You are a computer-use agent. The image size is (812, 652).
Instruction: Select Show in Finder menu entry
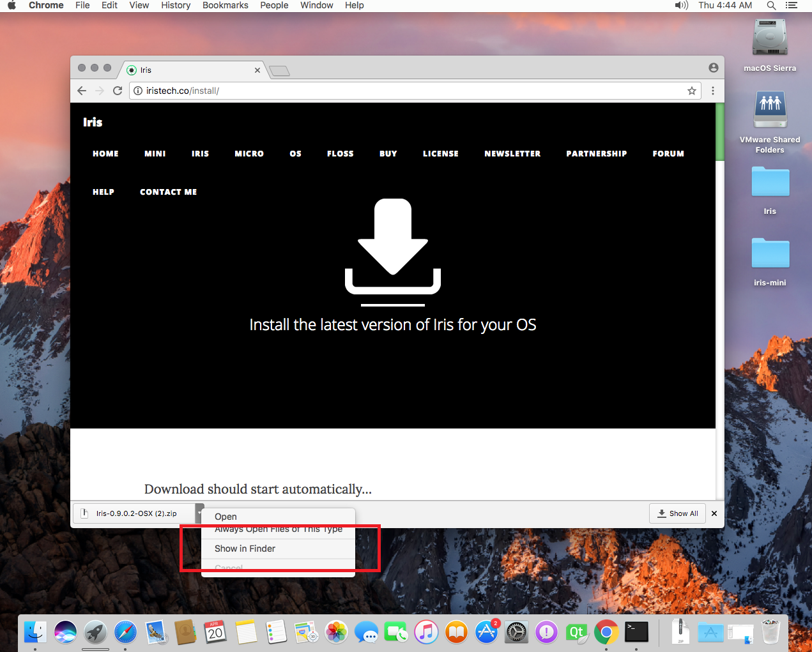(x=278, y=549)
